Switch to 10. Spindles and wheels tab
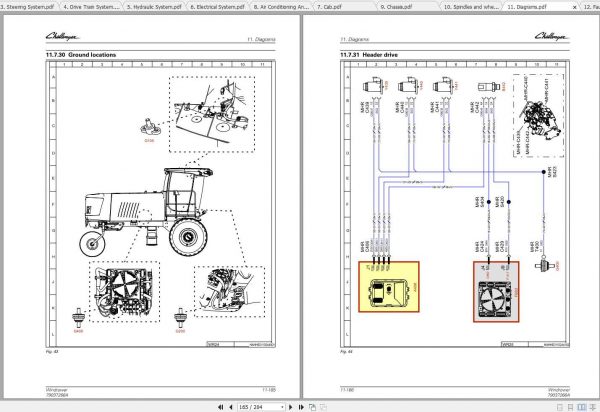Screen dimensions: 600x412 471,7
